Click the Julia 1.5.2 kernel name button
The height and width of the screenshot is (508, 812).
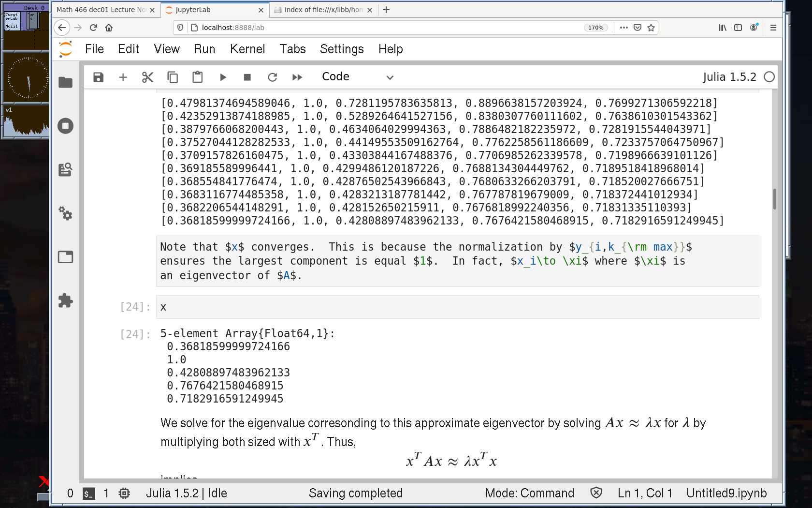[729, 77]
